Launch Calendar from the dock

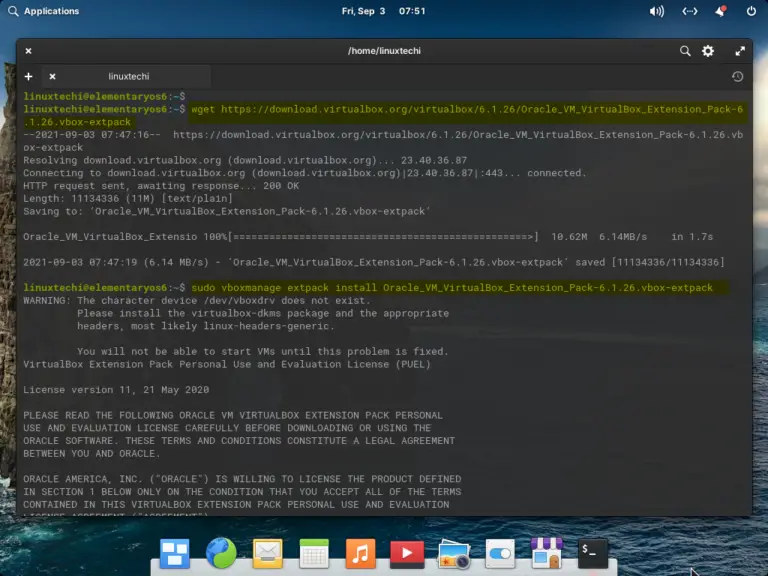coord(314,553)
